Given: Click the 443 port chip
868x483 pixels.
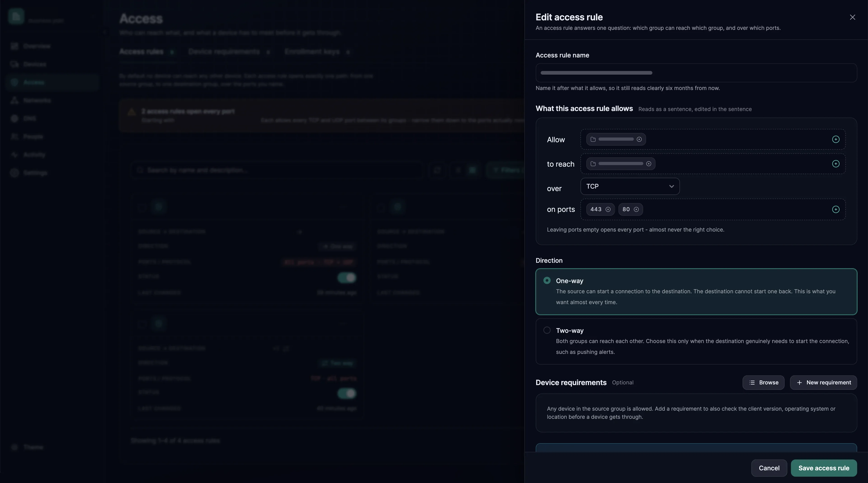Looking at the screenshot, I should coord(600,209).
